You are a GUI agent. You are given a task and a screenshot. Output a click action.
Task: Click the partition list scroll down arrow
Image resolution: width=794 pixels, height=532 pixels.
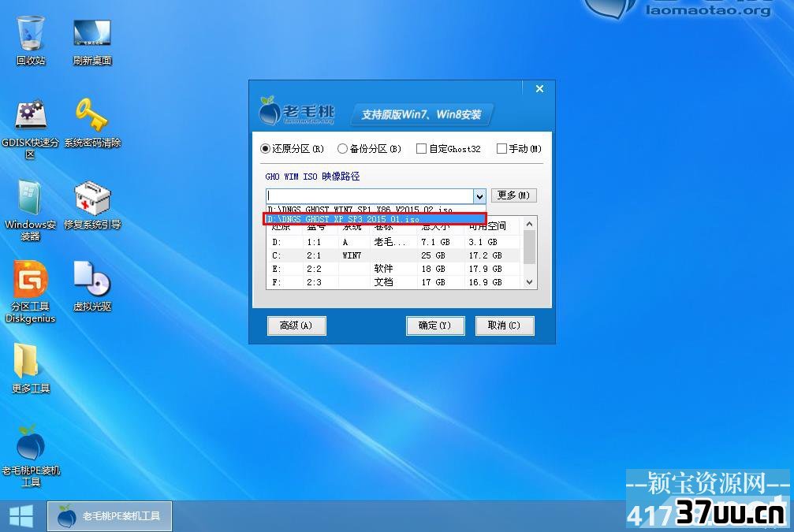[529, 282]
